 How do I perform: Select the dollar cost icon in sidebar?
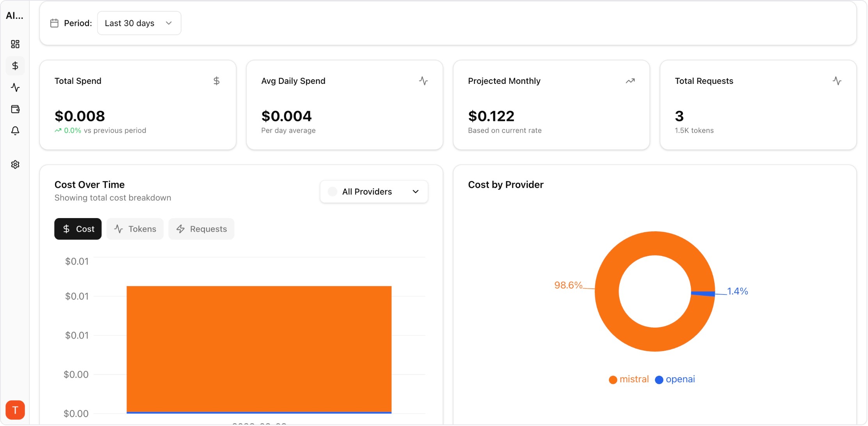point(15,66)
